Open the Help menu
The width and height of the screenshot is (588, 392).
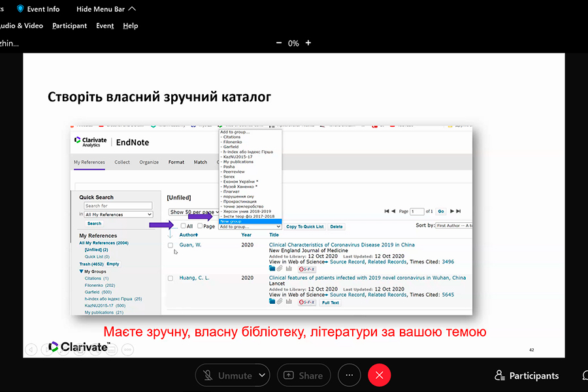(x=131, y=25)
